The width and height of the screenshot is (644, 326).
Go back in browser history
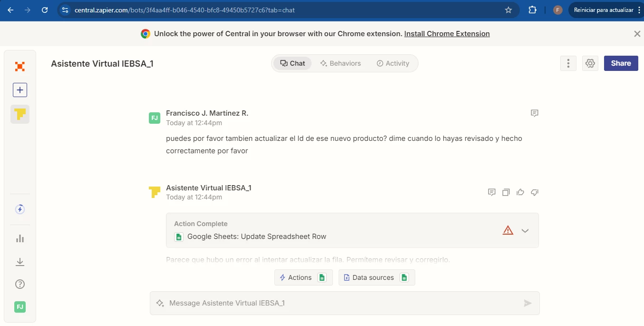coord(10,10)
